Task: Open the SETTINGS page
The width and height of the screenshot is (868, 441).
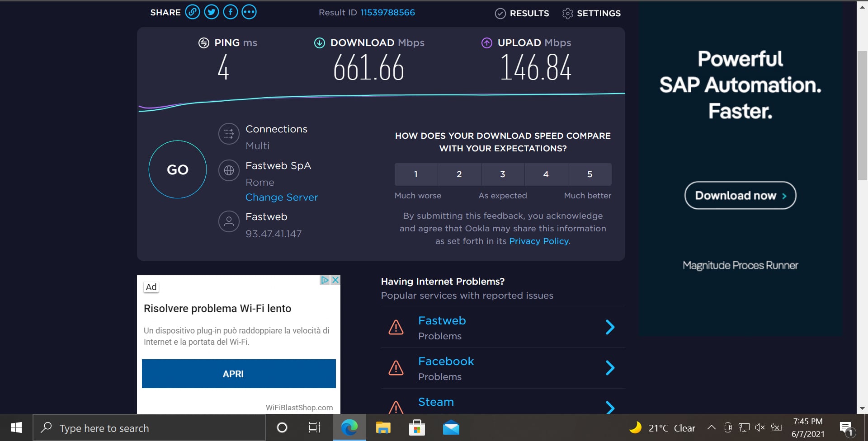Action: (591, 14)
